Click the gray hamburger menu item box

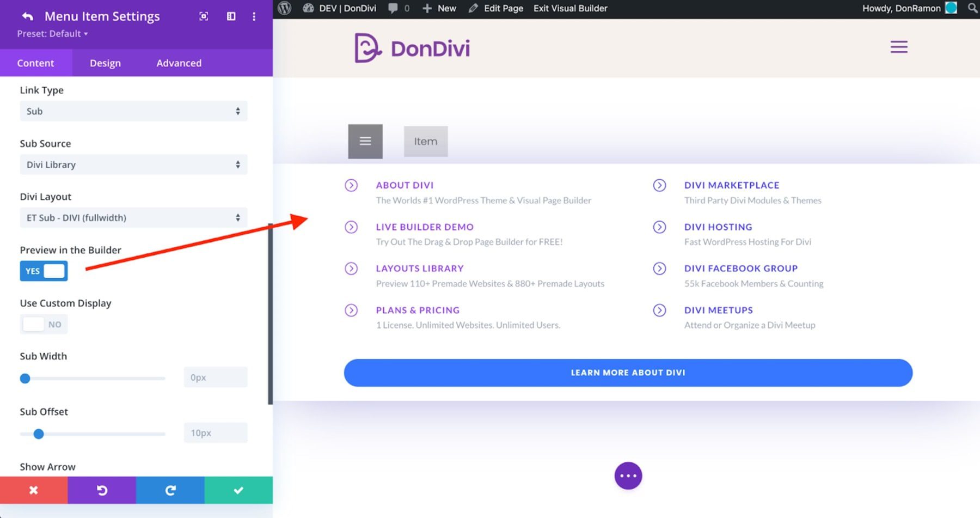(365, 142)
